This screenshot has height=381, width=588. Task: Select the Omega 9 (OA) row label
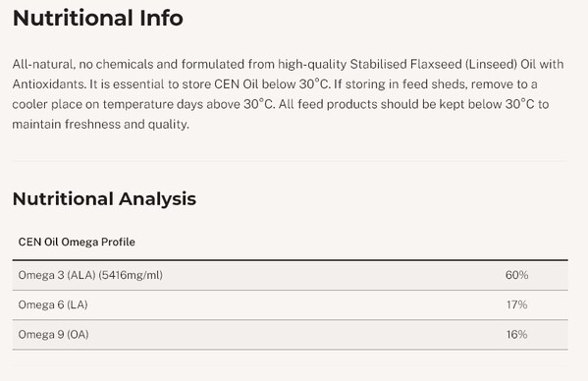pyautogui.click(x=54, y=334)
